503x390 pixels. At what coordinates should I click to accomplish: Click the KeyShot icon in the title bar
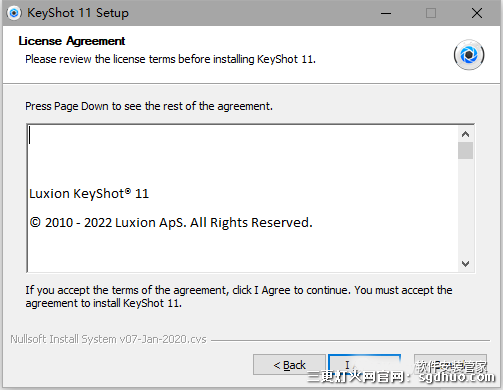(14, 13)
